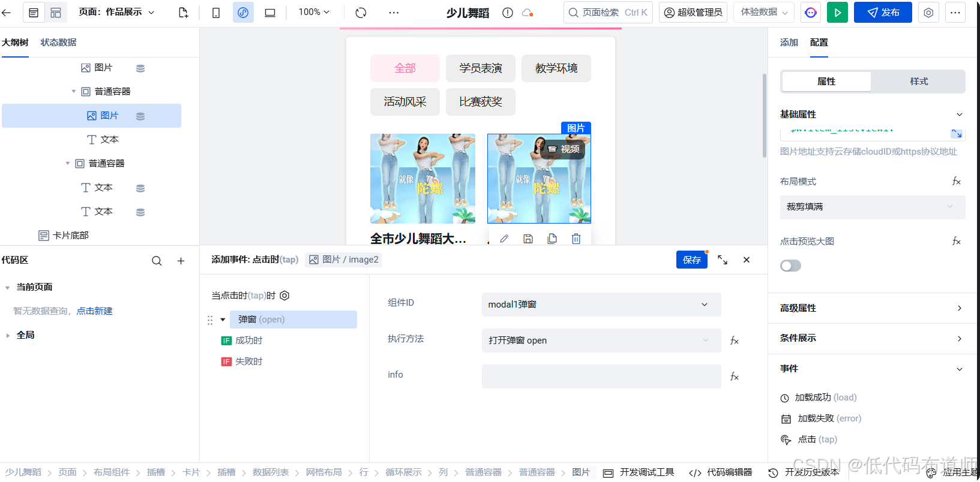The height and width of the screenshot is (482, 980).
Task: Click the 发布 publish button
Action: point(883,13)
